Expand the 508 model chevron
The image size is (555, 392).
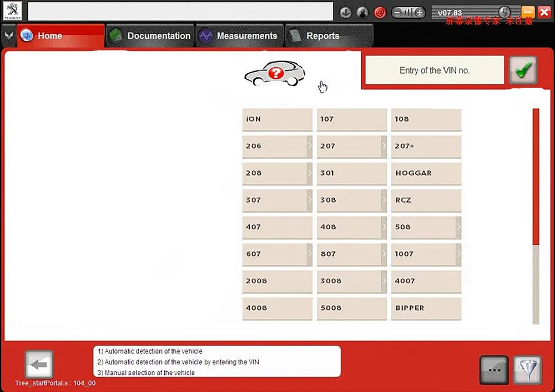coord(458,227)
